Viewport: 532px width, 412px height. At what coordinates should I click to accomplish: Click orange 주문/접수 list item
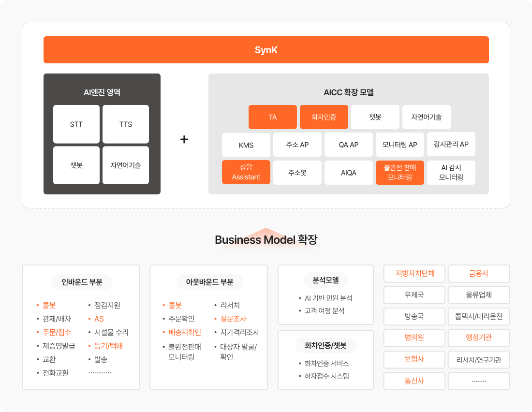(57, 332)
